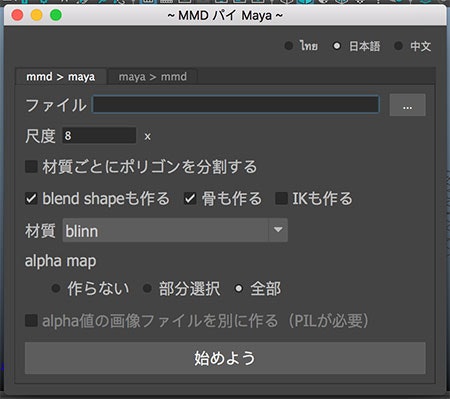Switch to the mmd > maya tab
Image resolution: width=450 pixels, height=399 pixels.
(x=61, y=77)
